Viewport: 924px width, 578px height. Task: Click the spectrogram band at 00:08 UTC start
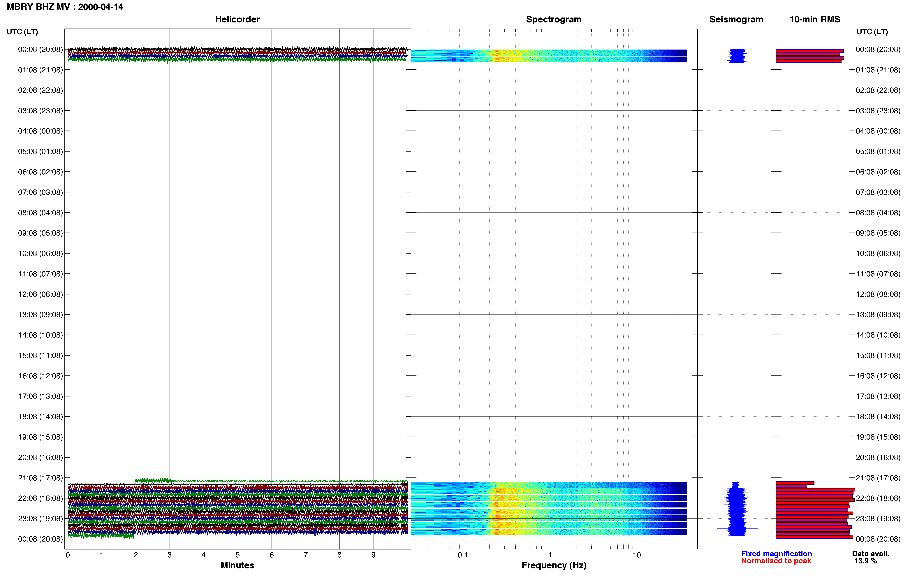point(549,56)
